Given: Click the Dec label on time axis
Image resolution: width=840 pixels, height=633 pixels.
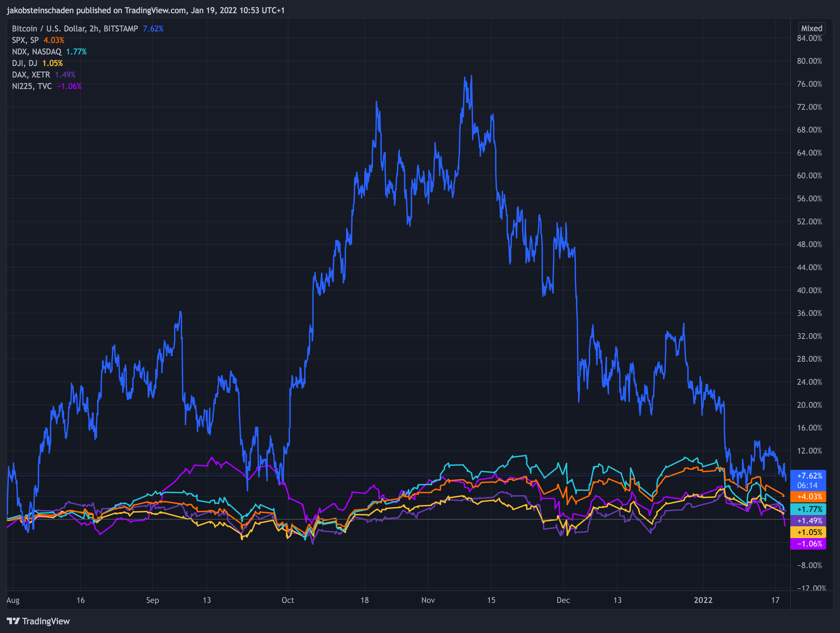Looking at the screenshot, I should click(x=563, y=600).
